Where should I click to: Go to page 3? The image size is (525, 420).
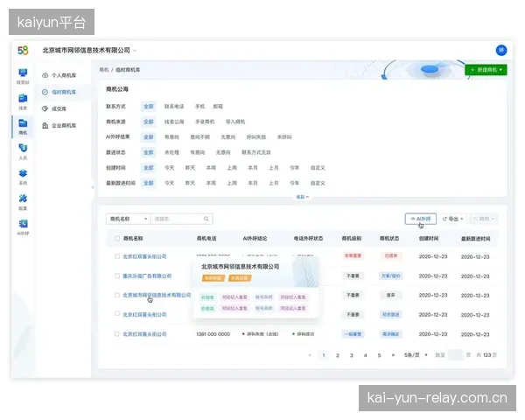tap(351, 355)
